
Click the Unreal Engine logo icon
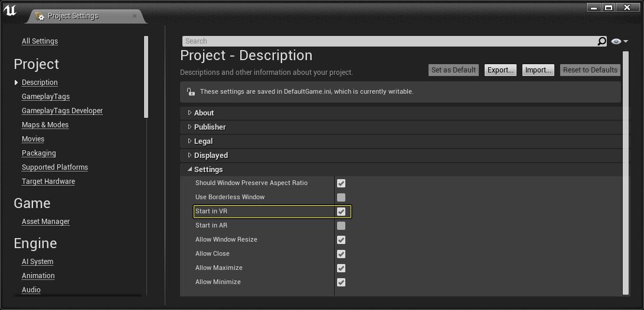tap(10, 11)
